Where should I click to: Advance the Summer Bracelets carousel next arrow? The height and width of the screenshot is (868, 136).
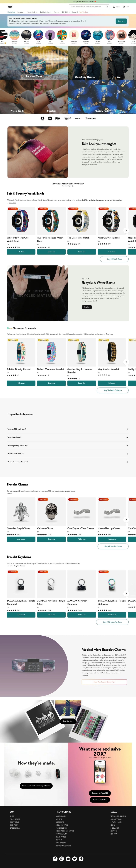[126, 362]
